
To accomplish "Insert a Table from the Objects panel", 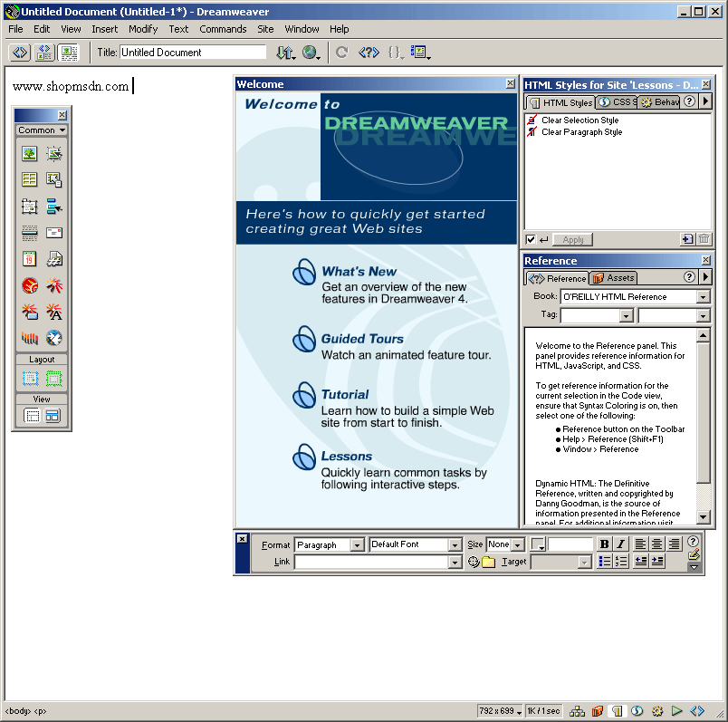I will 29,179.
